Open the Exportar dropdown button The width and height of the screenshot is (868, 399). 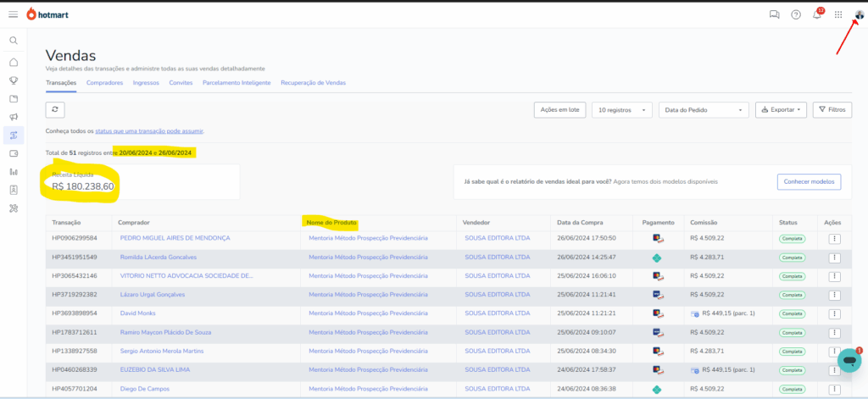(781, 109)
